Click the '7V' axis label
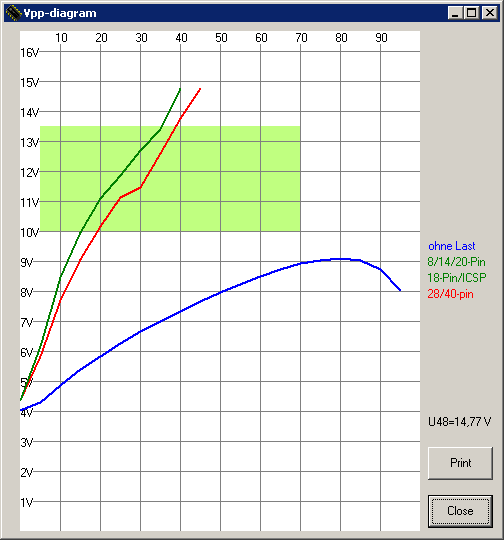This screenshot has width=504, height=540. 27,323
